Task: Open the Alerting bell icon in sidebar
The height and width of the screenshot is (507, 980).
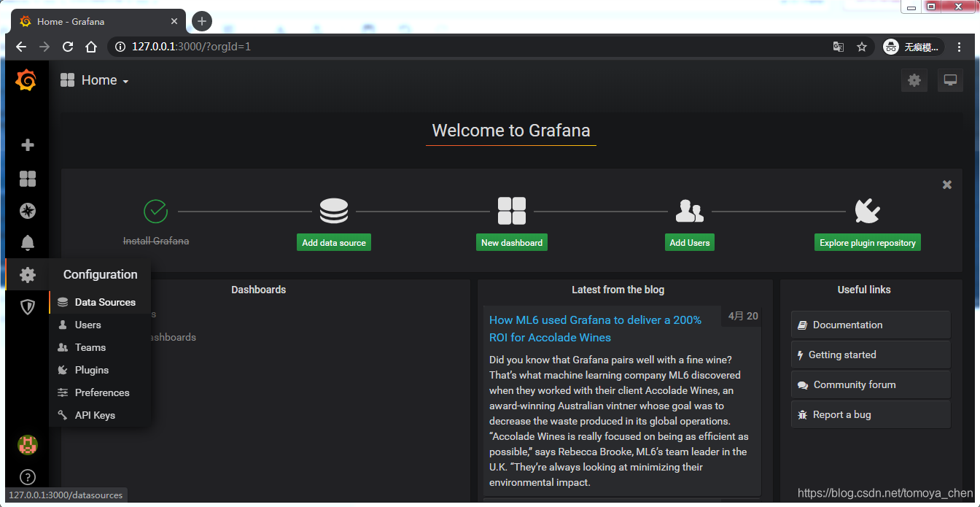Action: (28, 243)
